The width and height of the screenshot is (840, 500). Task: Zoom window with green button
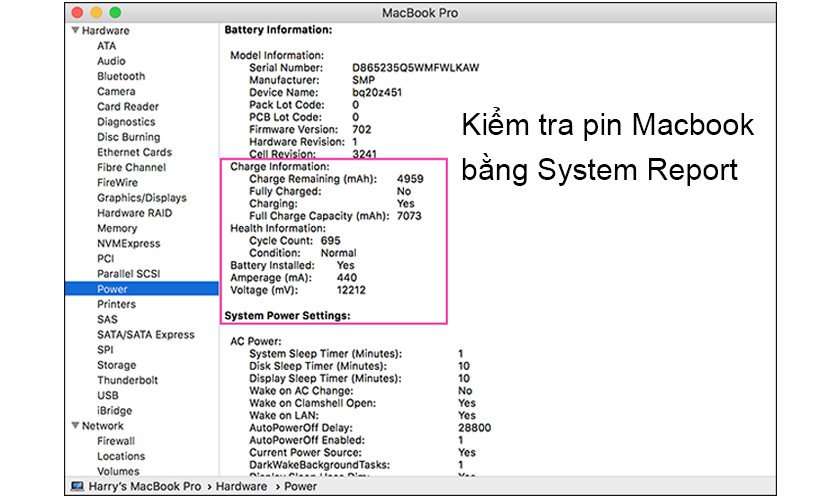115,12
